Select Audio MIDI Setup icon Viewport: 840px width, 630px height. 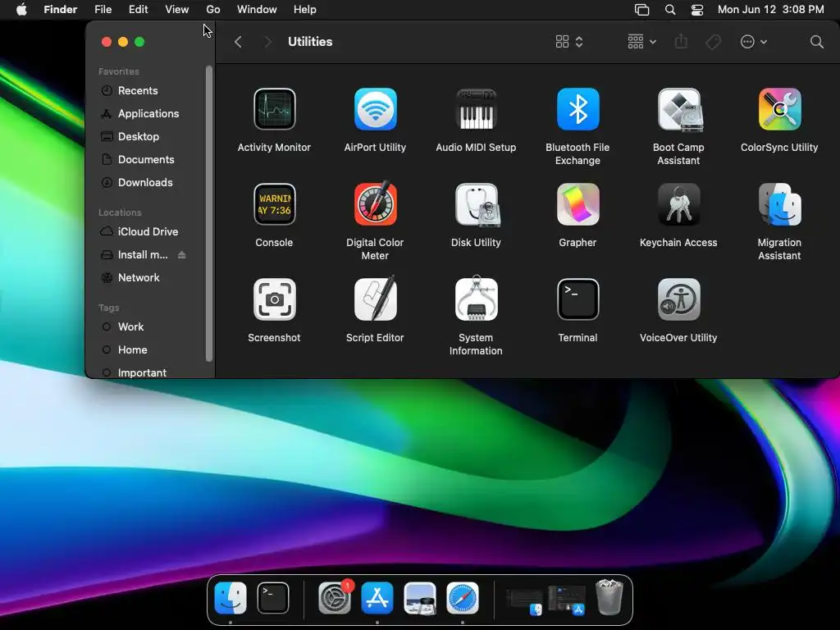pos(476,109)
